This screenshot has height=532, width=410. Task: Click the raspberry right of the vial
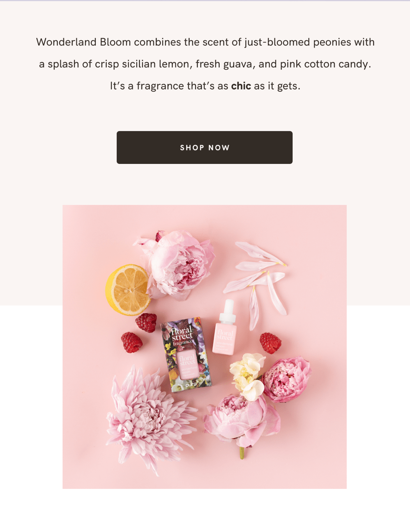coord(270,343)
